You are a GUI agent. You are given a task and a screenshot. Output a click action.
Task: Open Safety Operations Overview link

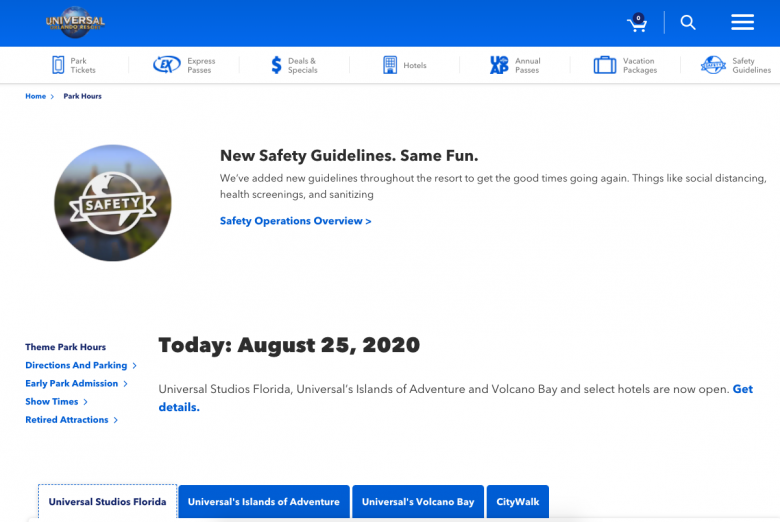click(x=295, y=221)
